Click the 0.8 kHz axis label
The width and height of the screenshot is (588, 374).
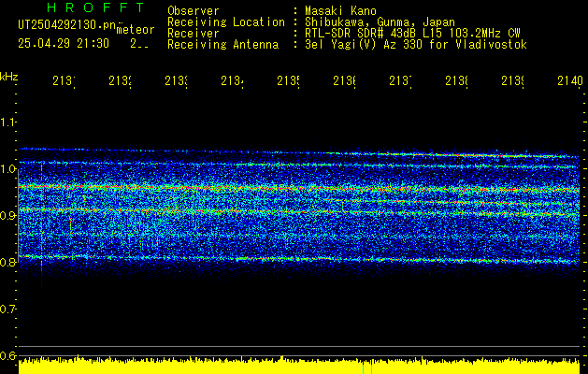click(7, 262)
